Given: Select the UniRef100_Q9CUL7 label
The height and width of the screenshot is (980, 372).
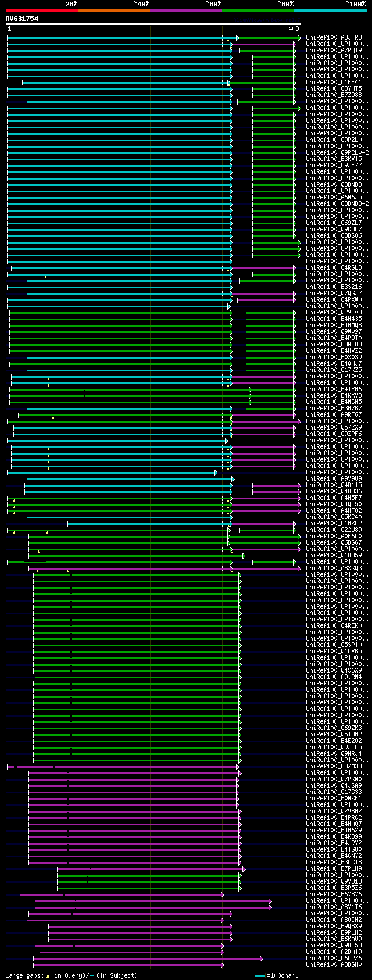Looking at the screenshot, I should click(x=334, y=230).
